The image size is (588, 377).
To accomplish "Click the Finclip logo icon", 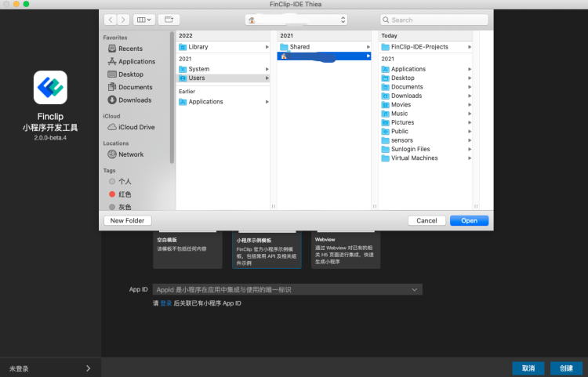I will (50, 87).
